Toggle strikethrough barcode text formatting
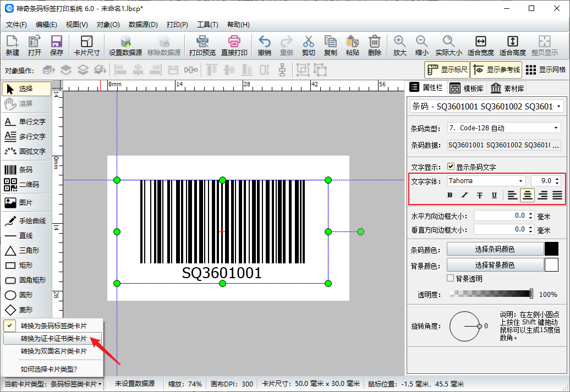Viewport: 570px width, 392px height. coord(479,195)
